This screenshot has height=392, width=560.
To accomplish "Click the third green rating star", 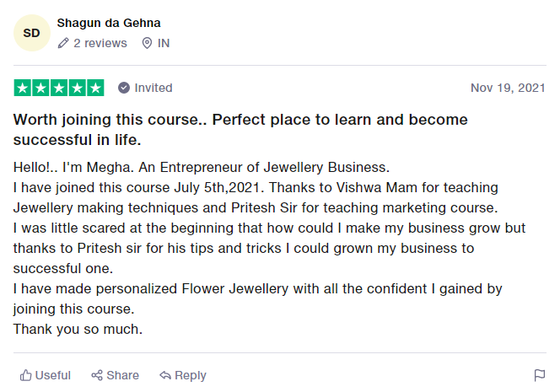I will [x=59, y=88].
